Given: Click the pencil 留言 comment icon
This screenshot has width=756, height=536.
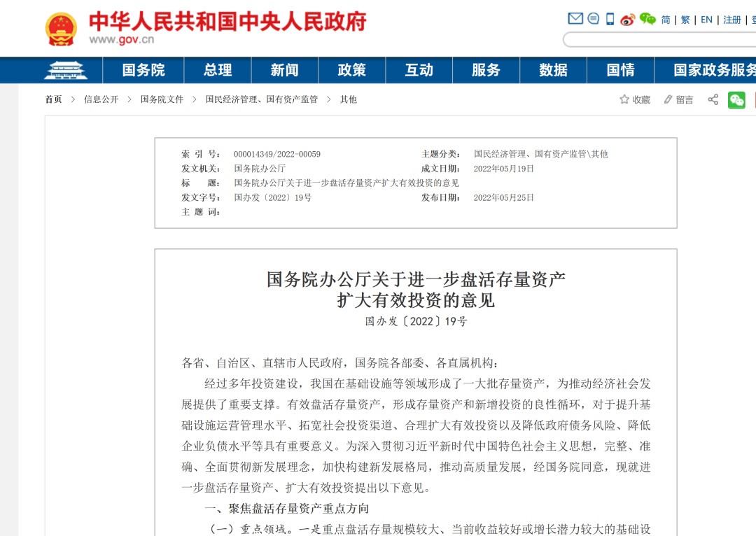Looking at the screenshot, I should pos(668,99).
